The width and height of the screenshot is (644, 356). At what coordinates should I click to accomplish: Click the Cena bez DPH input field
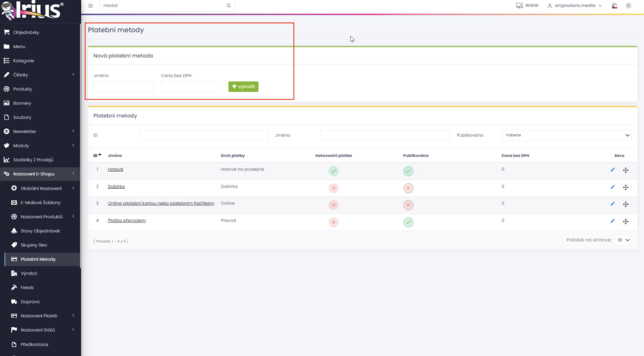191,86
